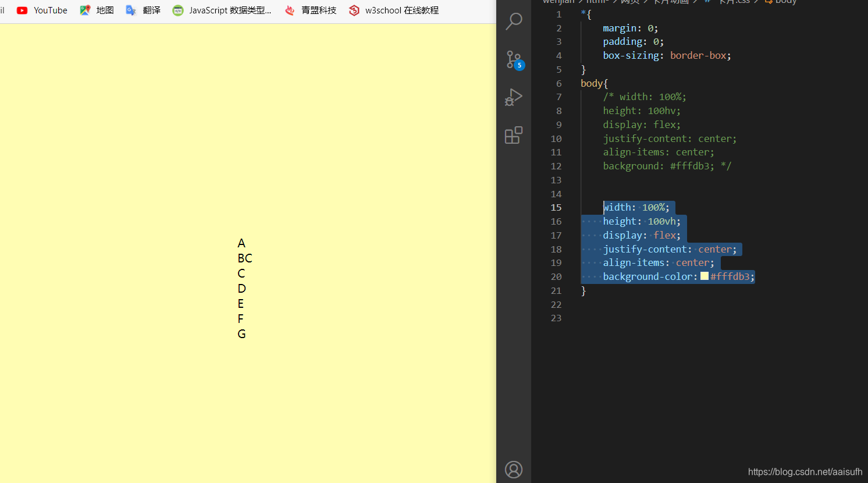The height and width of the screenshot is (483, 868).
Task: Open Source Control view with 5 changes
Action: point(514,59)
